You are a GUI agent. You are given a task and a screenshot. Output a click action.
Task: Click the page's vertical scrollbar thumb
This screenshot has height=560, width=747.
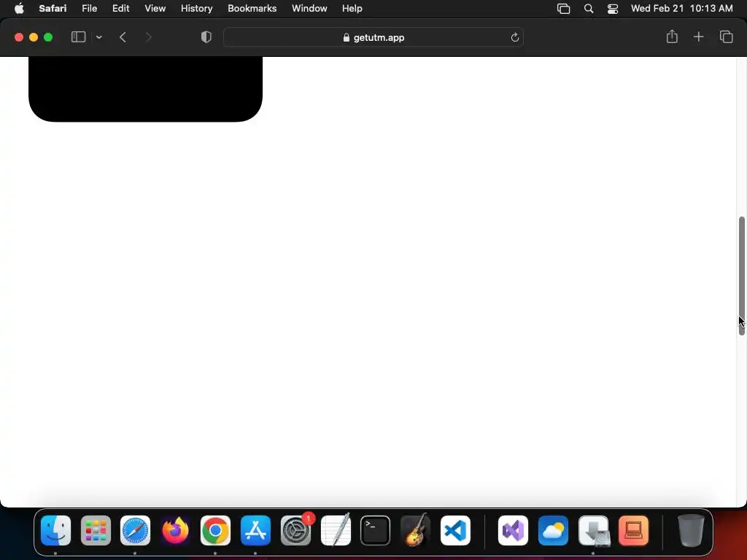[741, 276]
